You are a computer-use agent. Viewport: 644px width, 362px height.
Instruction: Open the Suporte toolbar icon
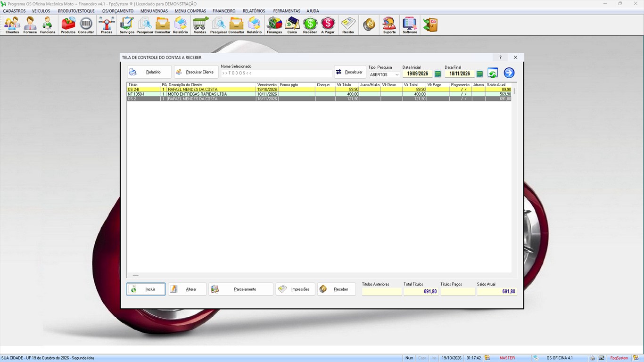(x=389, y=25)
